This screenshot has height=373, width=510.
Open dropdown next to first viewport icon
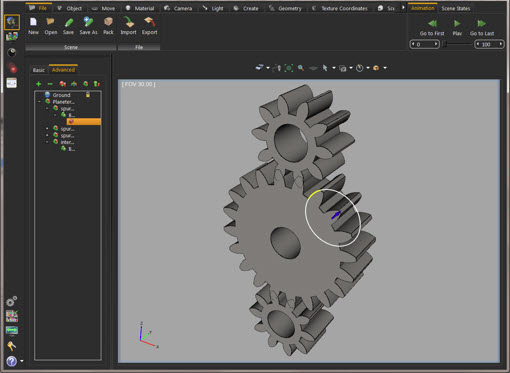tap(268, 68)
